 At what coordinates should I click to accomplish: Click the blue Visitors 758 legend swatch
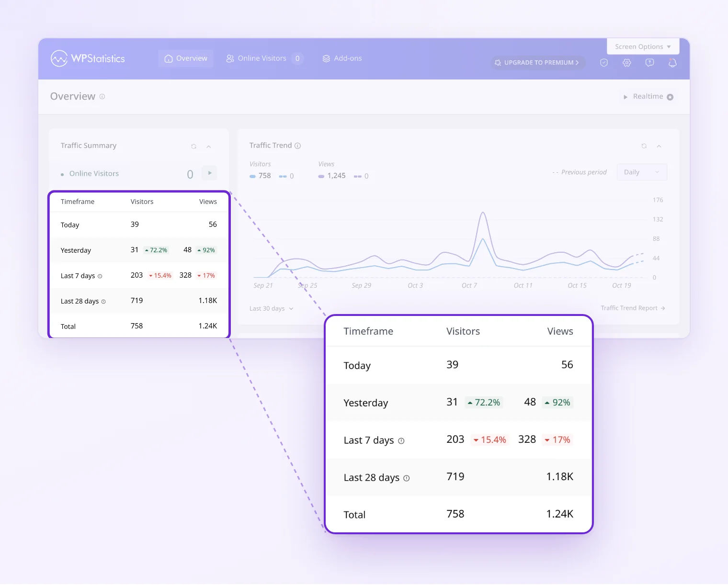pos(252,176)
